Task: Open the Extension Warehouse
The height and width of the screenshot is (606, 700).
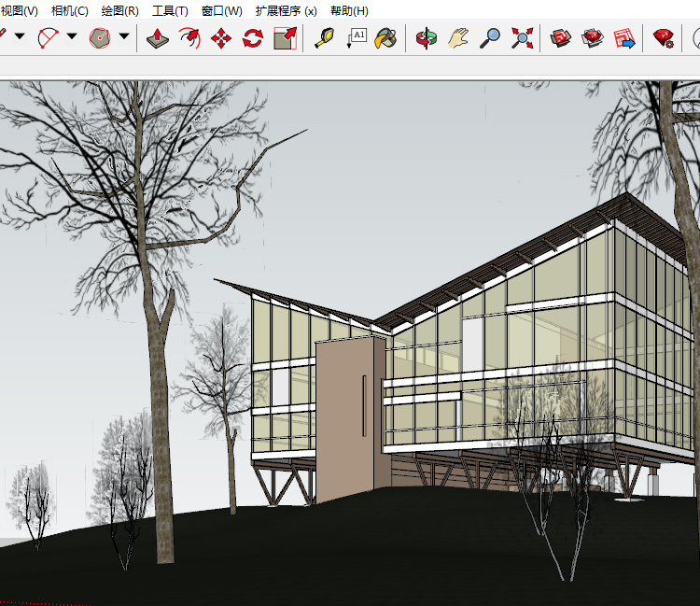Action: click(x=593, y=38)
